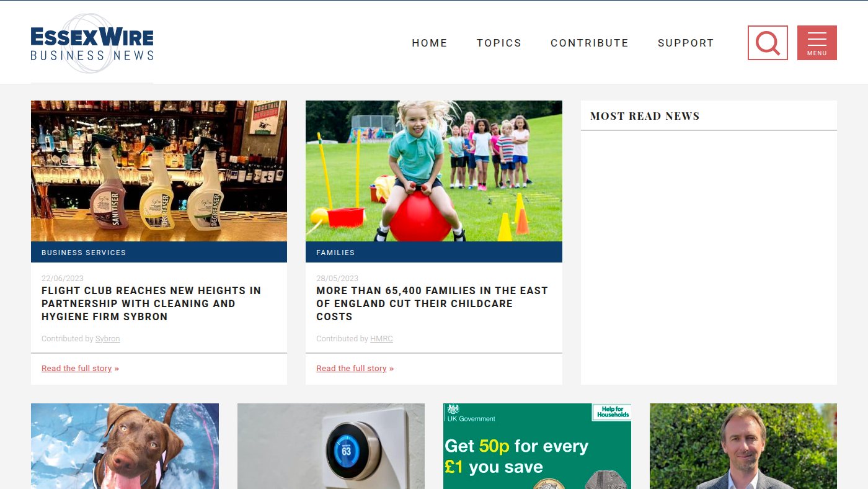Open the 65,400 families childcare costs headline
This screenshot has height=489, width=868.
point(432,303)
